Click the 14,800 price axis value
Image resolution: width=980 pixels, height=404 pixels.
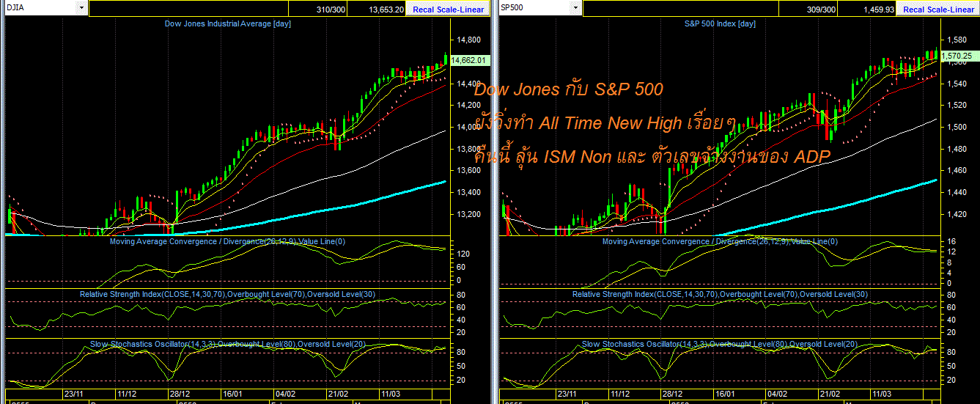[468, 40]
